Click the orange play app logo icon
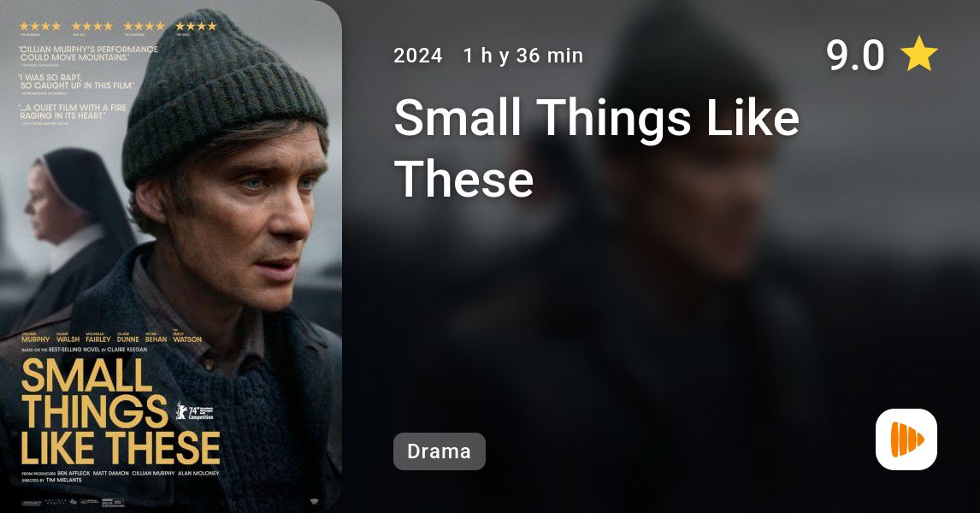The height and width of the screenshot is (513, 980). (906, 439)
